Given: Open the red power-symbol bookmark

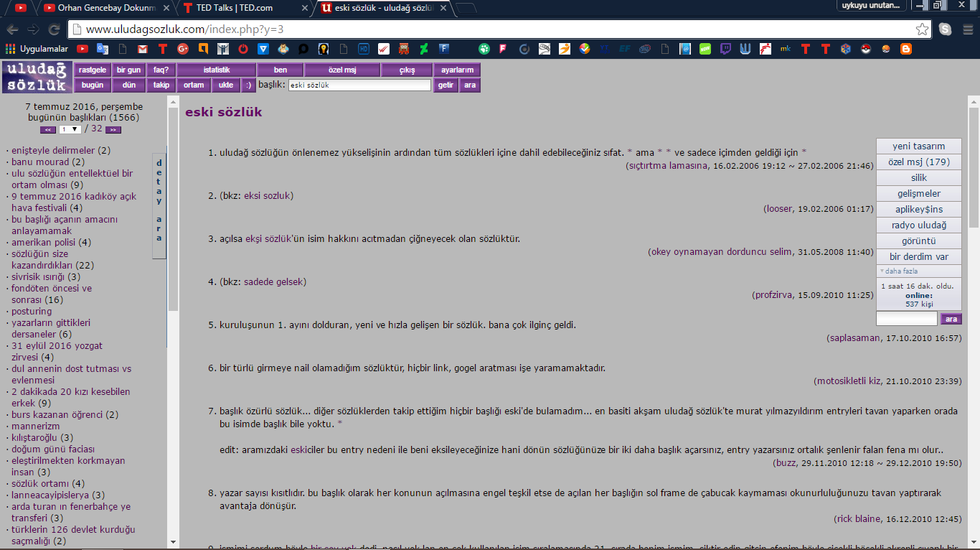Looking at the screenshot, I should pos(243,49).
